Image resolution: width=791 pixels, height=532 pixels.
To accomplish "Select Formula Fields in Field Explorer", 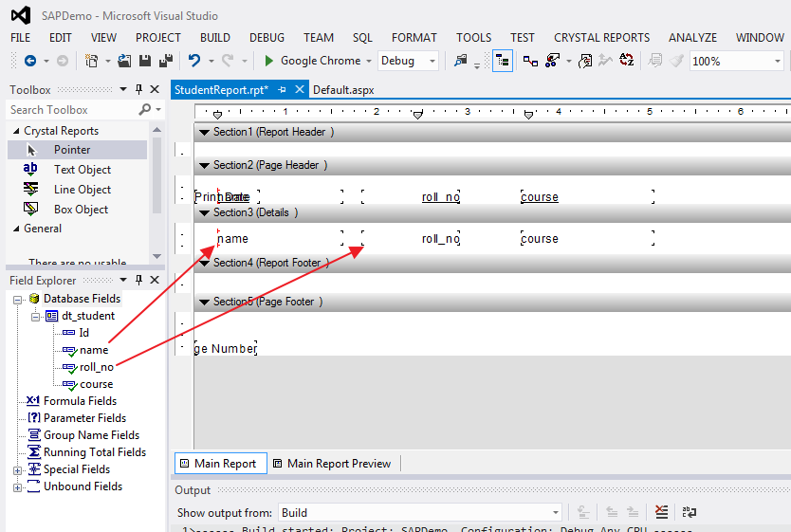I will (x=81, y=401).
